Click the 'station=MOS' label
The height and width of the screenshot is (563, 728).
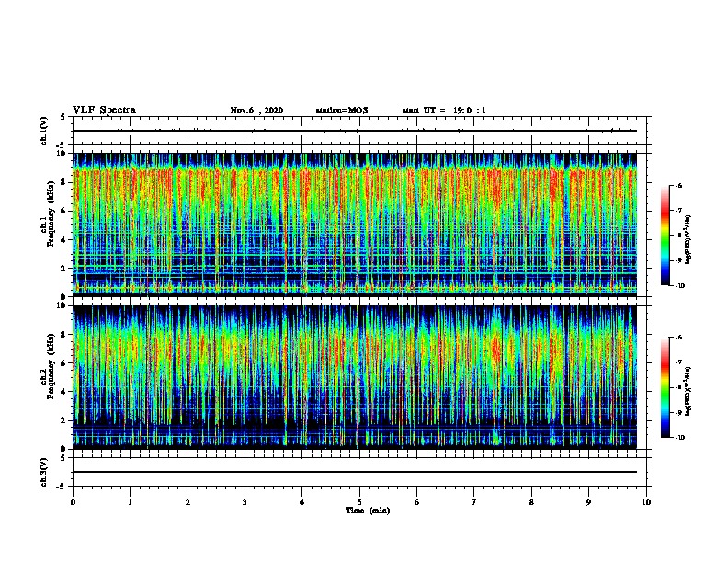tap(342, 110)
